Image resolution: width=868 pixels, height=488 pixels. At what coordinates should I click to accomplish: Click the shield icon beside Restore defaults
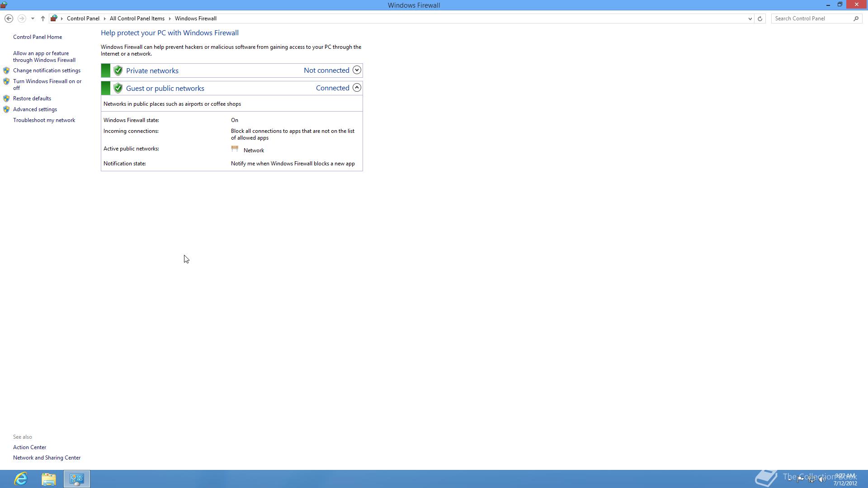point(6,99)
